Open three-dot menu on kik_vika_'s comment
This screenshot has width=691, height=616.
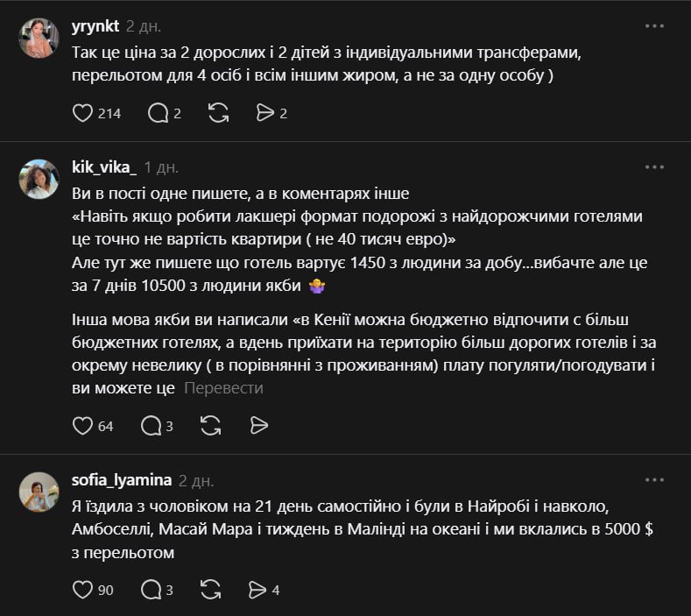654,166
